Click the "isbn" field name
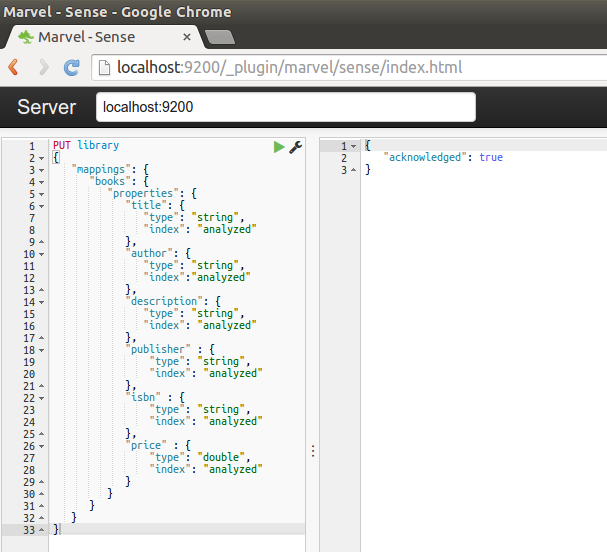607x552 pixels. point(143,398)
